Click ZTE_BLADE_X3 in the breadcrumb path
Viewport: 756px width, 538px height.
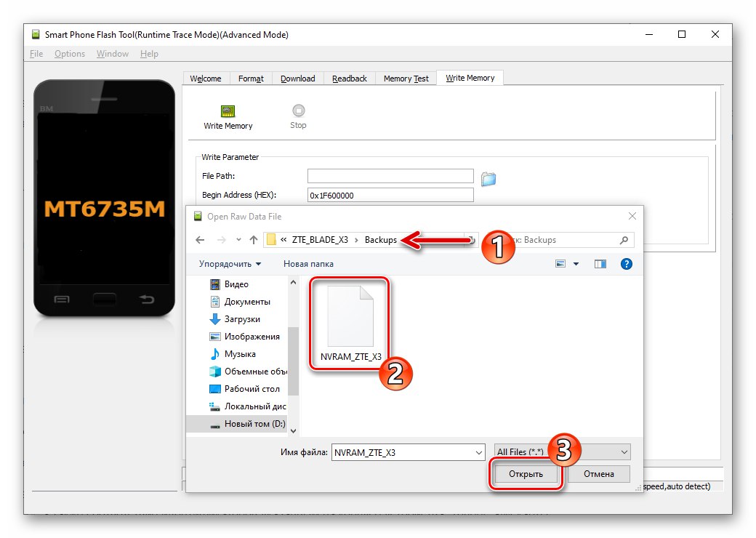320,240
